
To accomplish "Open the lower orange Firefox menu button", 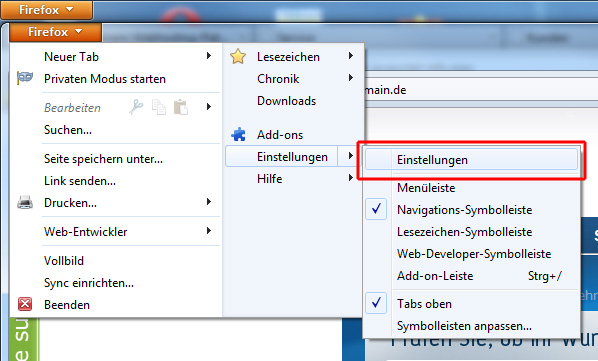I will [x=55, y=32].
